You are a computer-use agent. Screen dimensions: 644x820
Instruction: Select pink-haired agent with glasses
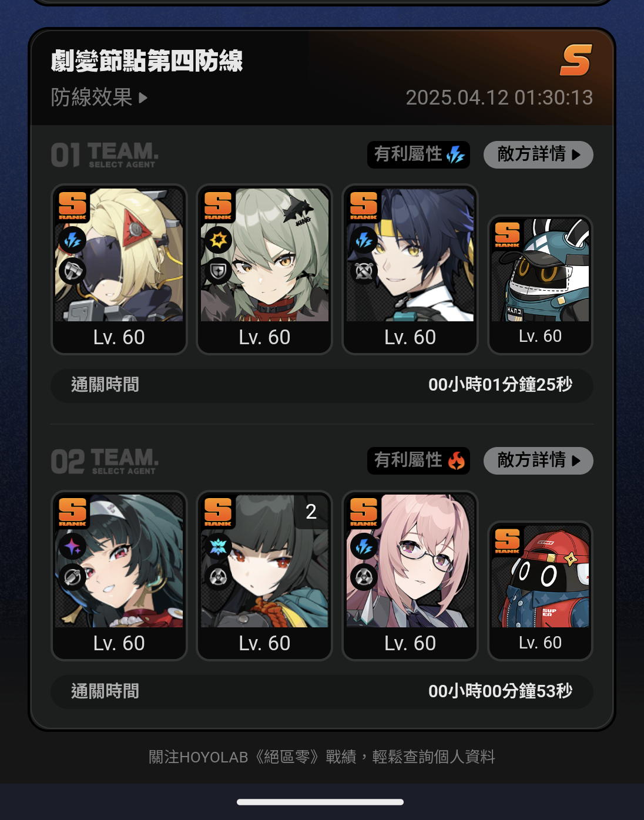click(410, 576)
